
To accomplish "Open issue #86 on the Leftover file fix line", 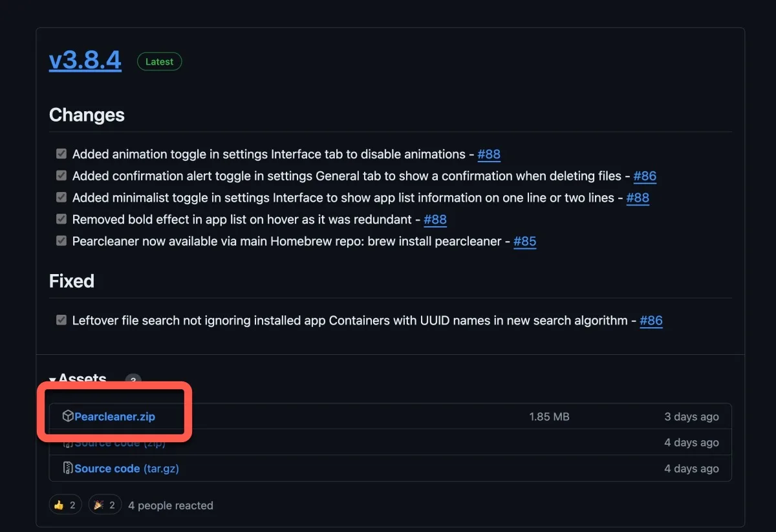I will pos(651,320).
